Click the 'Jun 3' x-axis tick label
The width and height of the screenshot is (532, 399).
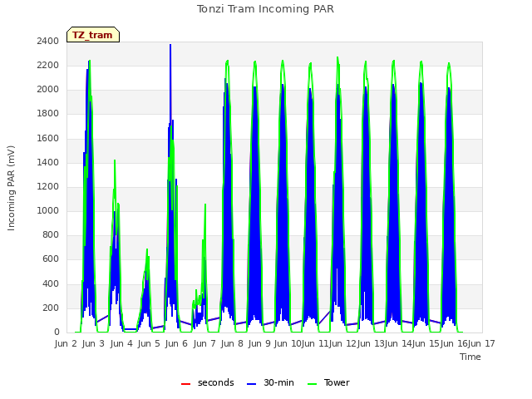coord(93,343)
